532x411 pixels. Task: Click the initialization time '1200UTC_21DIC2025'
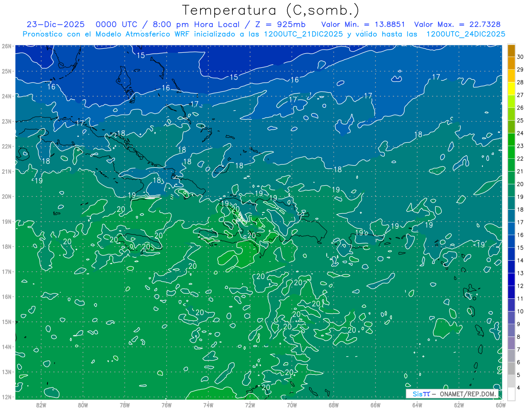pos(304,34)
